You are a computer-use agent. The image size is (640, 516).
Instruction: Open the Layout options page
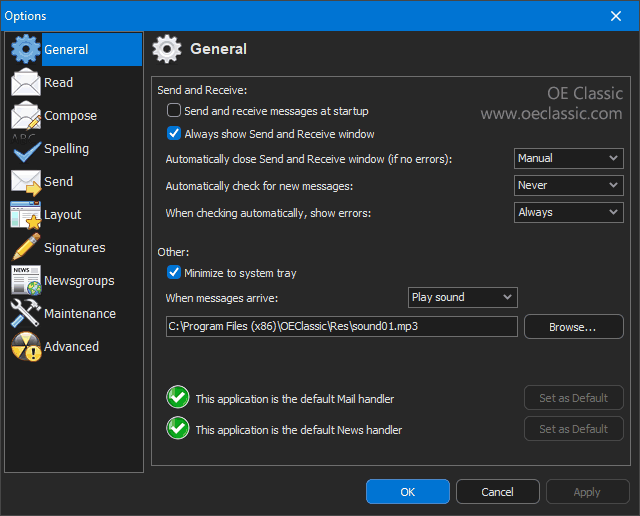62,215
